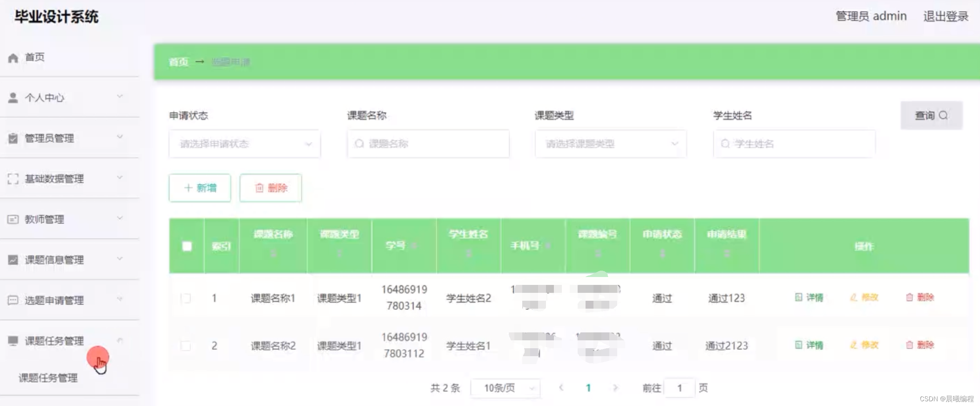Image resolution: width=980 pixels, height=406 pixels.
Task: Open 详情 for row 课题名称2
Action: coord(809,345)
